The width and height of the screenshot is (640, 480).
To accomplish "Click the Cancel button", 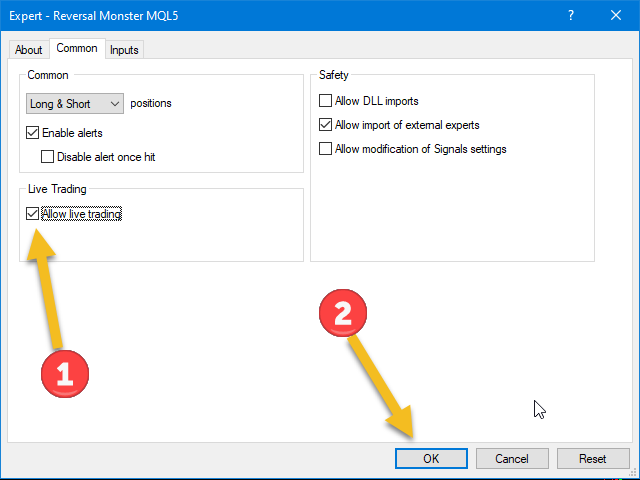I will tap(512, 458).
